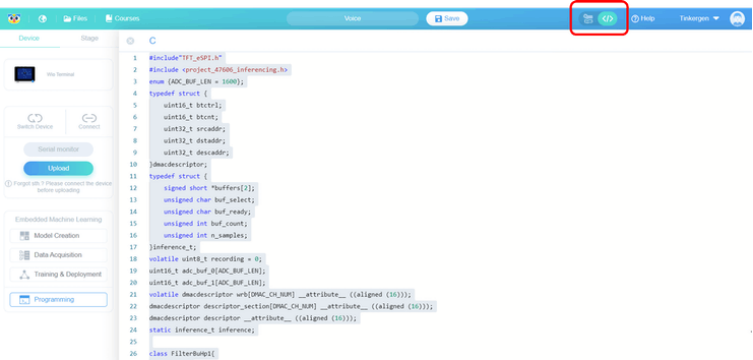Click the Switch Device icon
This screenshot has width=753, height=360.
(35, 118)
